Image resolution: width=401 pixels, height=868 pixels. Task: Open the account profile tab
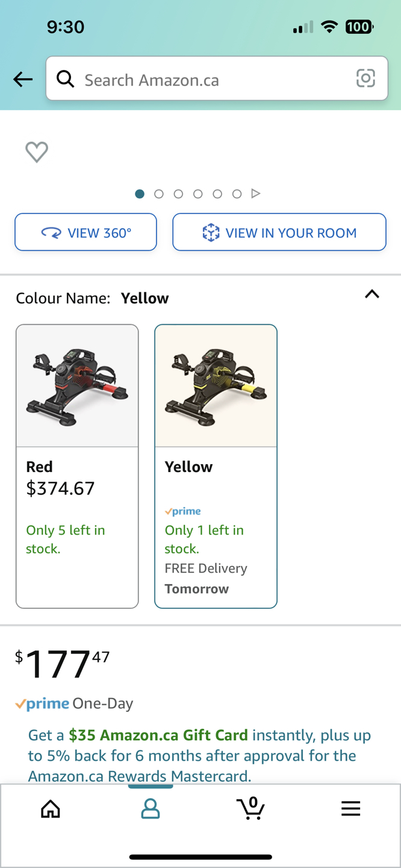click(151, 808)
